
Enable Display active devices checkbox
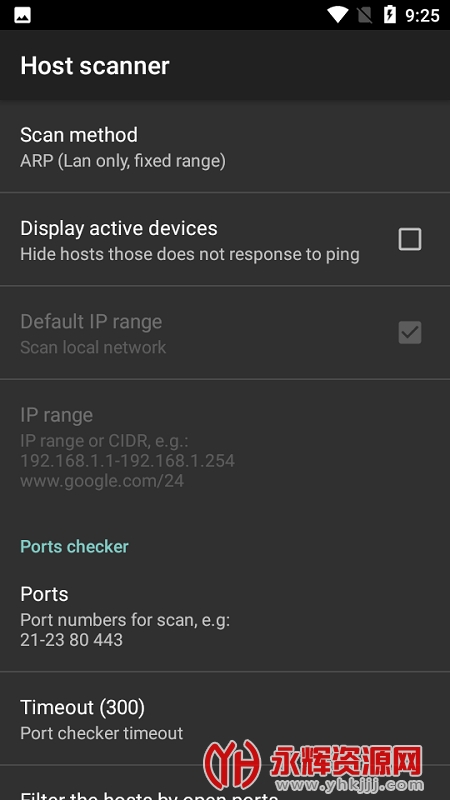410,239
